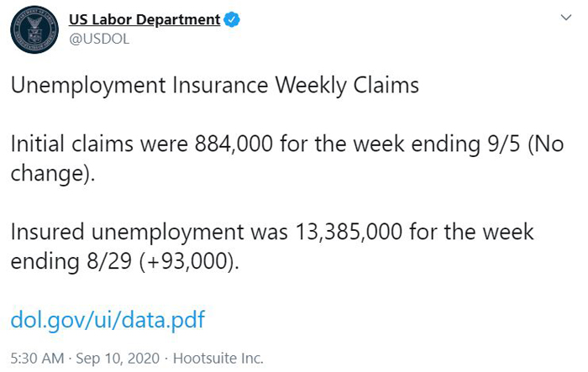Click the 5:30 AM timestamp
Screen dimensions: 588x372
[37, 359]
